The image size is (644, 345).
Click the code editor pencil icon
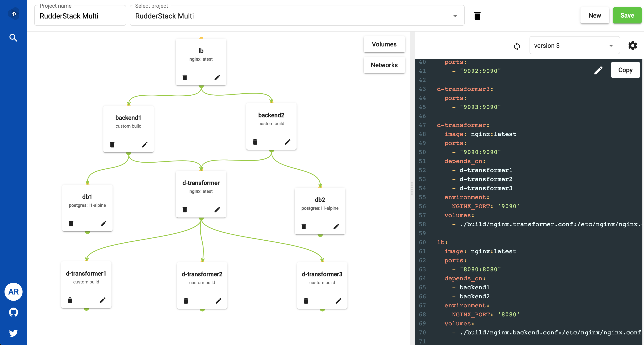(x=598, y=70)
